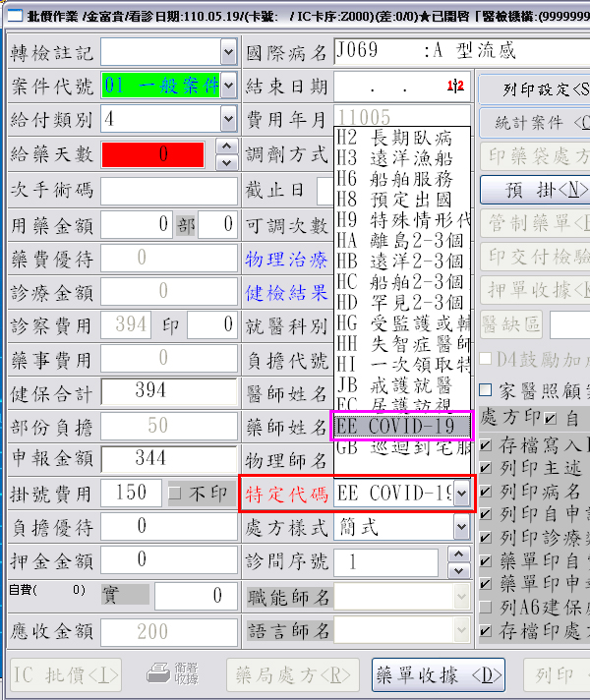
Task: Enable the 家醫照顧 checkbox
Action: coord(484,391)
